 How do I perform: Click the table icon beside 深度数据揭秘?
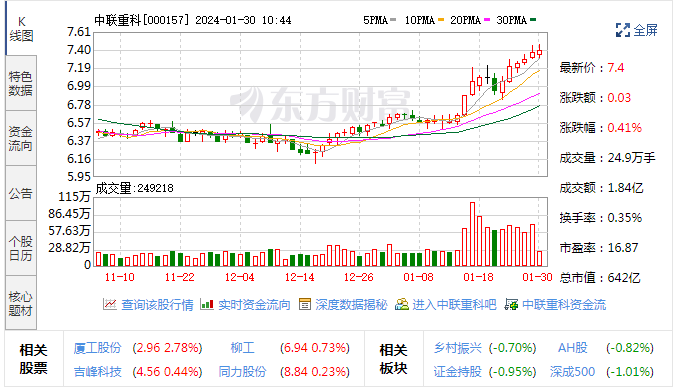pos(305,305)
